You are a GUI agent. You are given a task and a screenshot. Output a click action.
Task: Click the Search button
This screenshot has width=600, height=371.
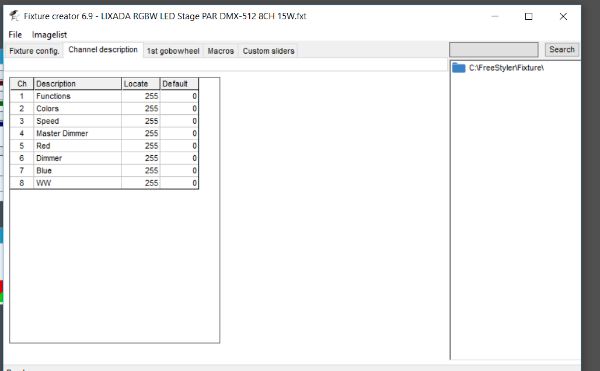point(562,50)
